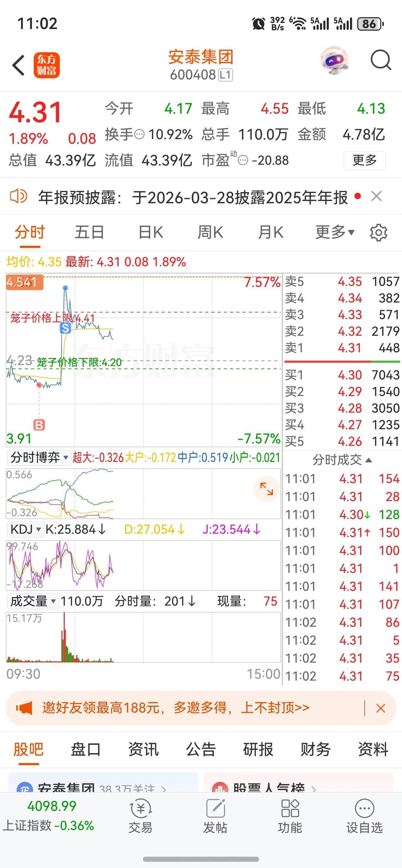Switch to the 五日 chart tab
402x868 pixels.
tap(89, 232)
